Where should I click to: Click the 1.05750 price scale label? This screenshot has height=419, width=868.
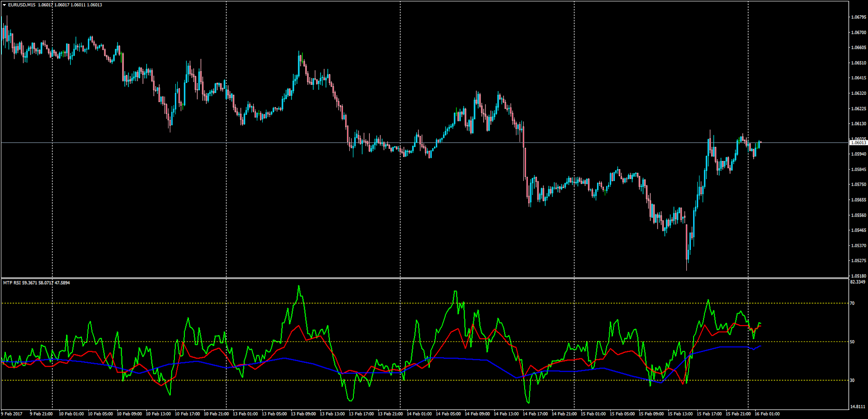click(858, 185)
